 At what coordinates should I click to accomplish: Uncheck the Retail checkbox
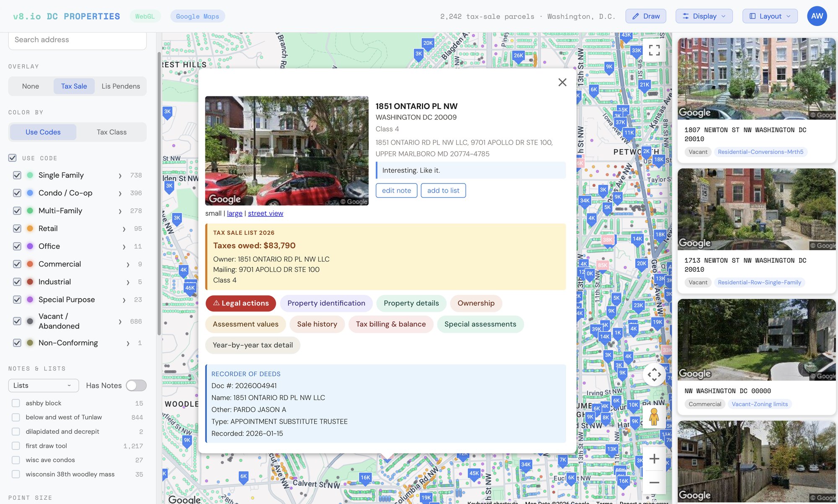tap(17, 229)
